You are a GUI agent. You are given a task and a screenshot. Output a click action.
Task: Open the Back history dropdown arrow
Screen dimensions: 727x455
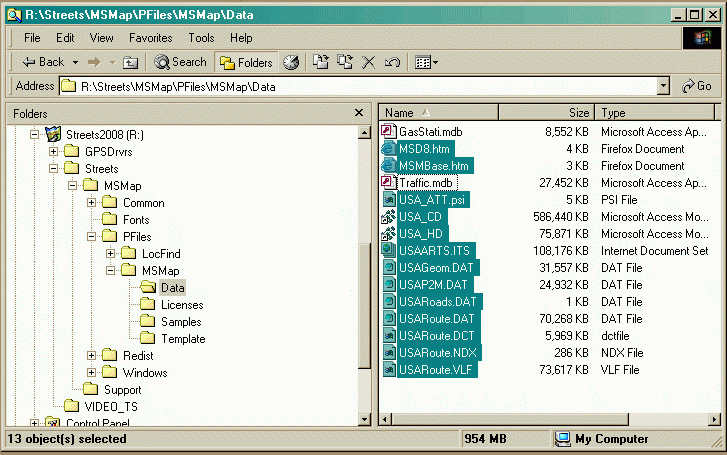tap(75, 62)
